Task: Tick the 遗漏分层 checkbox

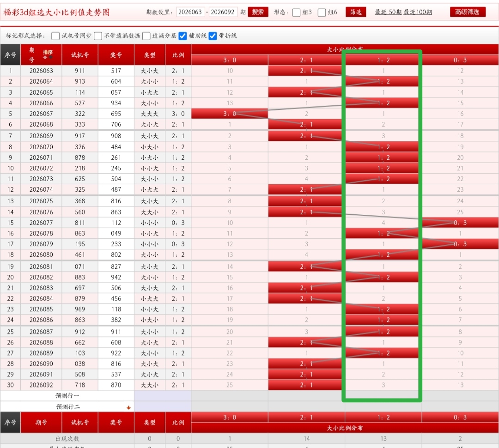Action: pyautogui.click(x=146, y=36)
